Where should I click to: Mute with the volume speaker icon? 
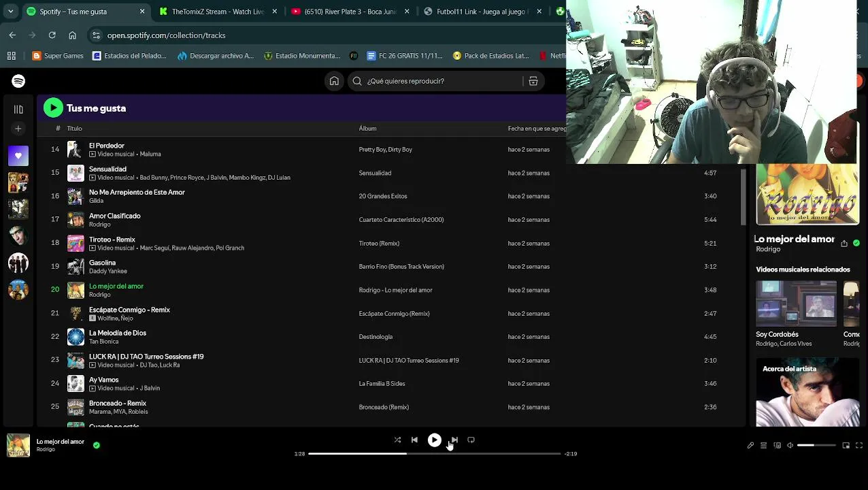pos(790,446)
